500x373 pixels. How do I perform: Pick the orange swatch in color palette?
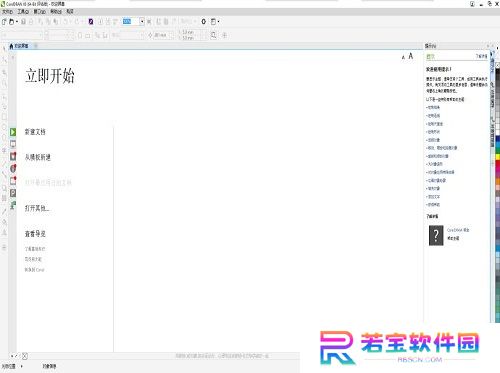pyautogui.click(x=497, y=181)
